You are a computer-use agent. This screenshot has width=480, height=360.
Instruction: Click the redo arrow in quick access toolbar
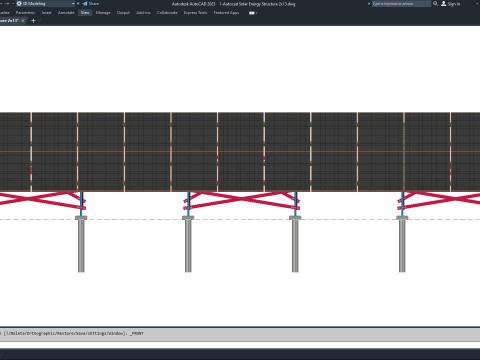click(7, 4)
